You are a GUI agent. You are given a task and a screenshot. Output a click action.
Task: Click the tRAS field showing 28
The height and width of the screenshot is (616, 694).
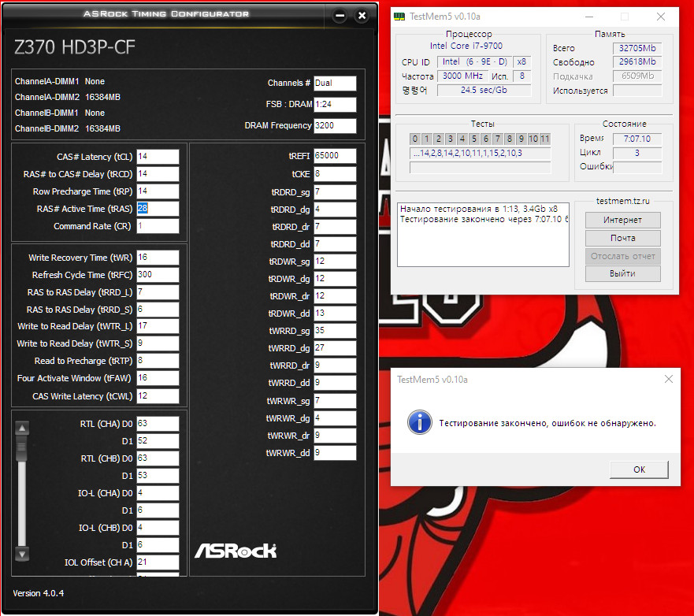coord(158,209)
